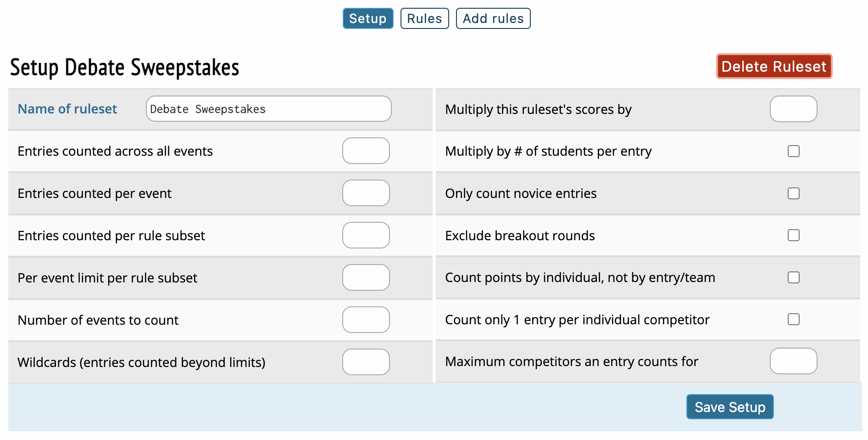Open the Rules tab
The height and width of the screenshot is (440, 868).
(424, 18)
